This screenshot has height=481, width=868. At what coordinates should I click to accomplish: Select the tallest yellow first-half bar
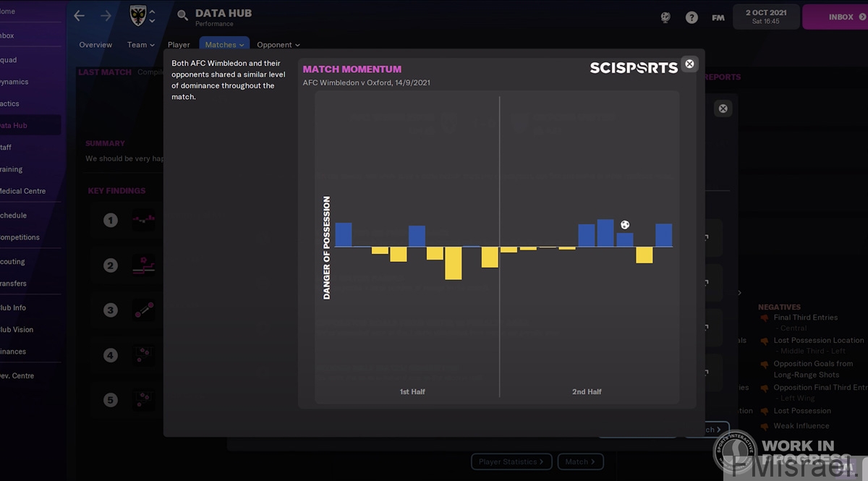coord(454,263)
